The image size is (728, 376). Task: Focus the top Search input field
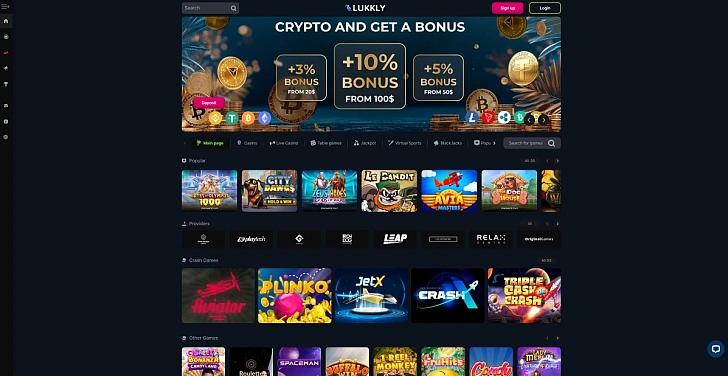[207, 8]
